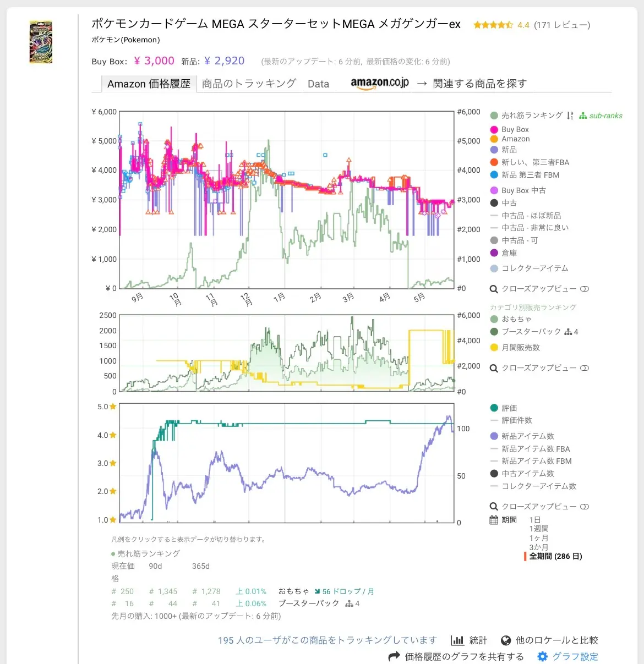Toggle 中古品 - 非常に良い legend entry
The image size is (644, 664).
(530, 228)
